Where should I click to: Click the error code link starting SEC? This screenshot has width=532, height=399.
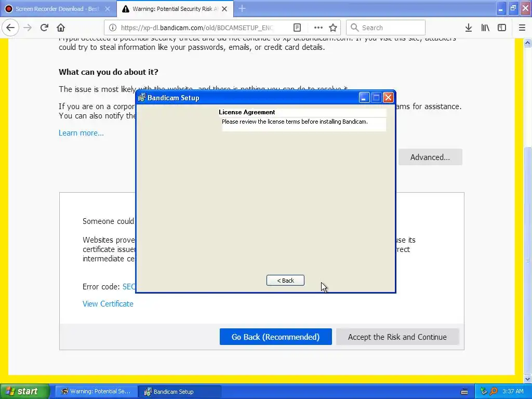tap(129, 287)
